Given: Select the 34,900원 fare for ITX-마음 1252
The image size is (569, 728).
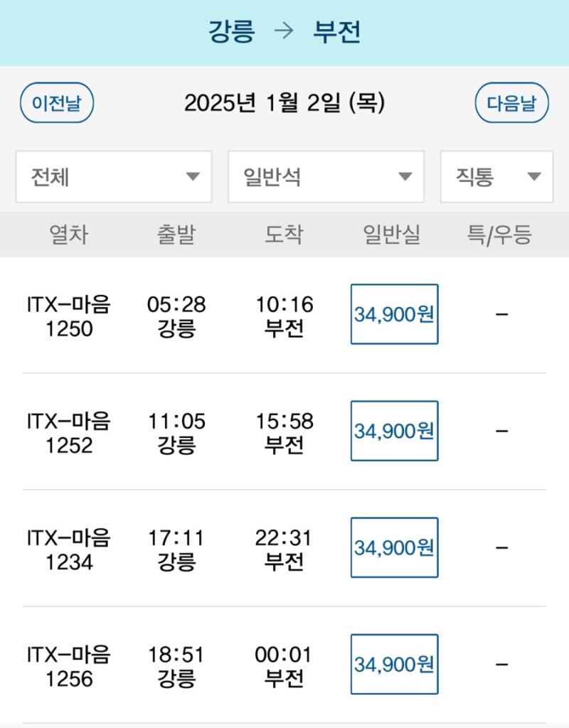Looking at the screenshot, I should pyautogui.click(x=394, y=430).
